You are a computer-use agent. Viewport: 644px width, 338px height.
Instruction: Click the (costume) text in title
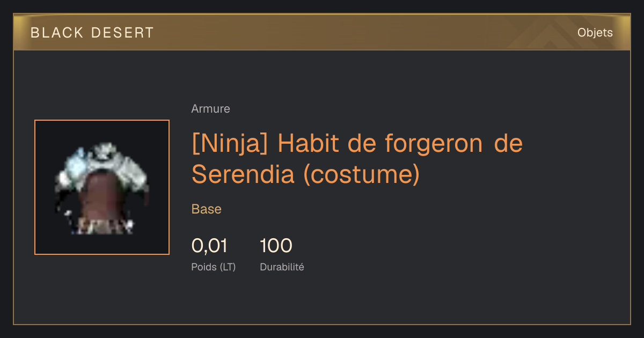361,175
